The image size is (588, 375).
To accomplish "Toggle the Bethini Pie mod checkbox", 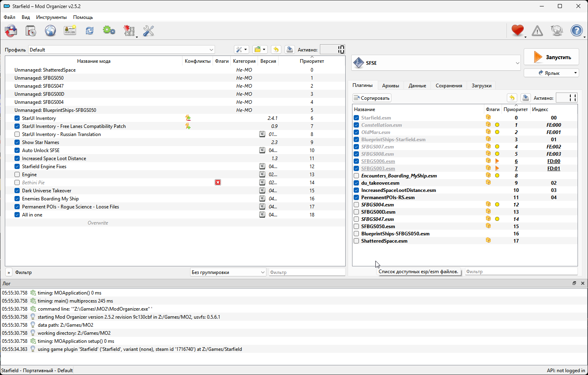I will tap(17, 183).
